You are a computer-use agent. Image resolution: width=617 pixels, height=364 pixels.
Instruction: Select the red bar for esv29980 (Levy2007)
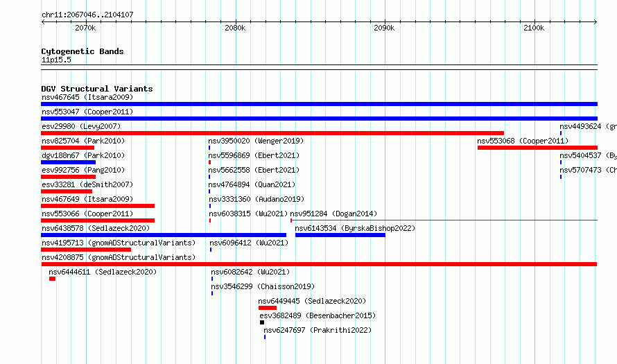pyautogui.click(x=272, y=133)
